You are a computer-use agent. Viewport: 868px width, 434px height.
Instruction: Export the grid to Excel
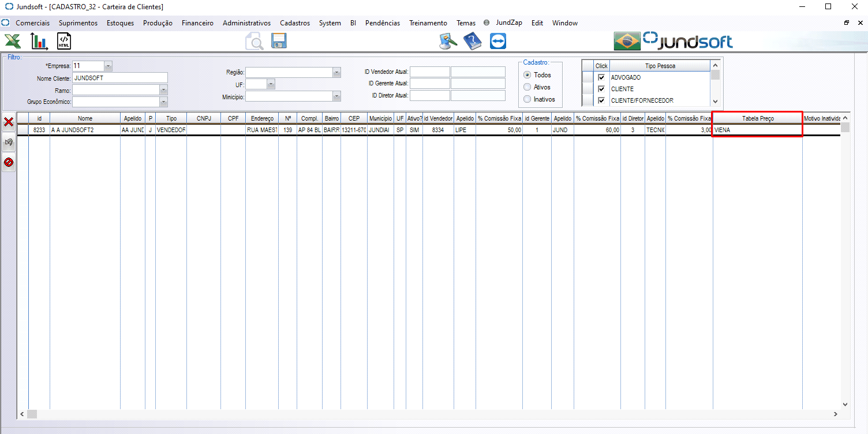click(x=13, y=42)
